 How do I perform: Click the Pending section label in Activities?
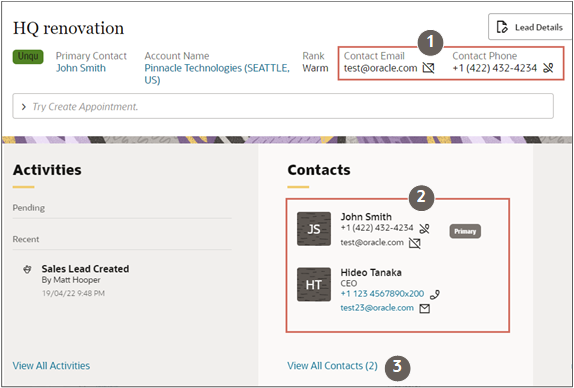(x=29, y=208)
